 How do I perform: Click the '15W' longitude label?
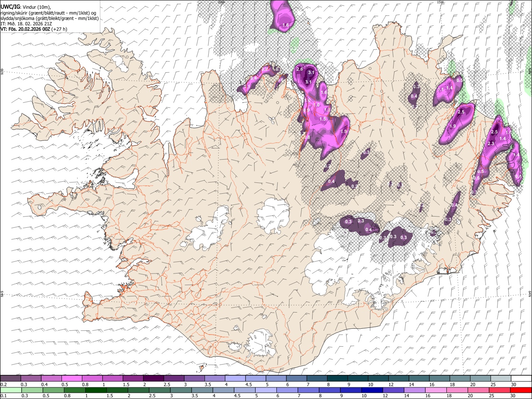441,2
